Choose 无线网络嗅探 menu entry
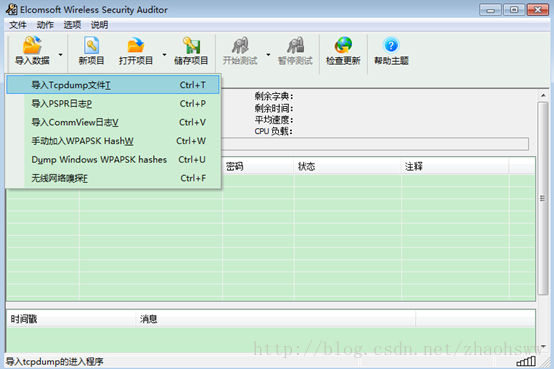Viewport: 554px width, 369px height. 113,178
